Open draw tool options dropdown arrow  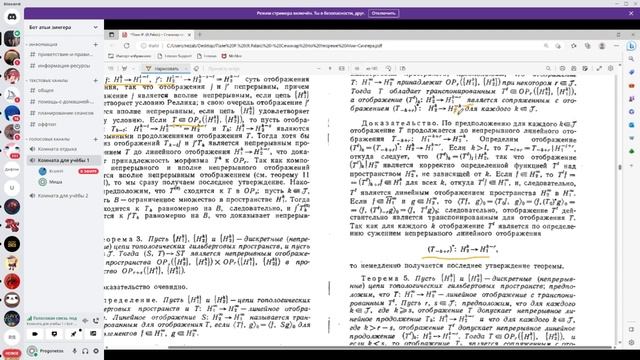[186, 69]
